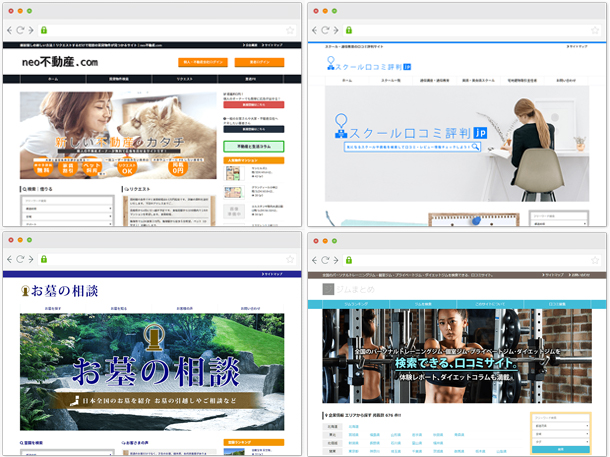Screen dimensions: 610x457
Task: Click keyword field in ジムまとめ sidebar form
Action: (561, 418)
